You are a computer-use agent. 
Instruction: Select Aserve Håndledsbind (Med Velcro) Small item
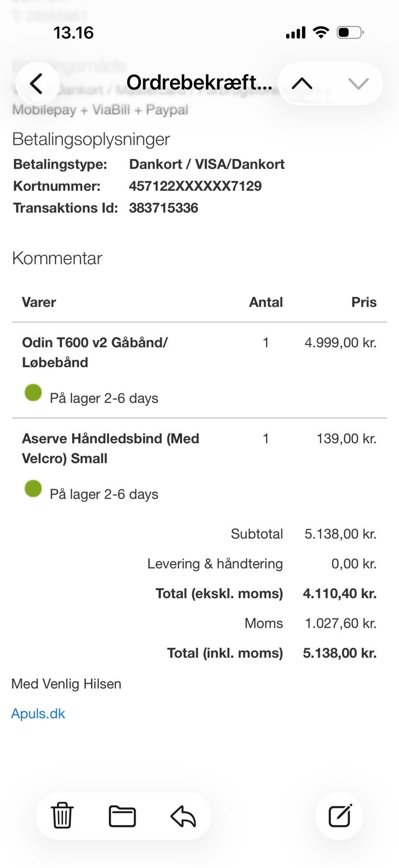tap(111, 448)
